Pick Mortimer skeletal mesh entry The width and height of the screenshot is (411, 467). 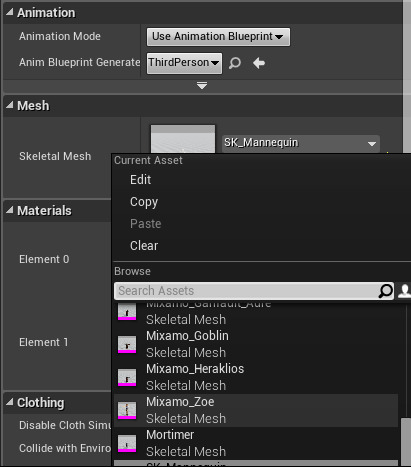[256, 443]
